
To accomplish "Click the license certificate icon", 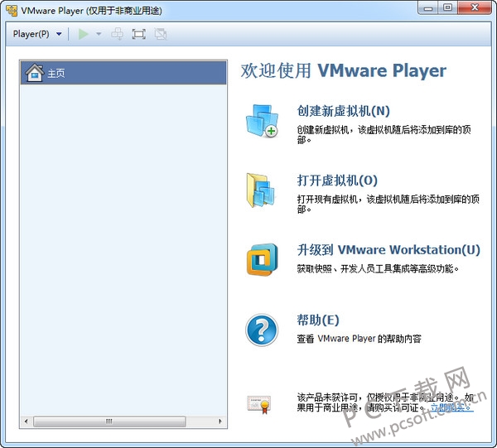I will click(259, 404).
